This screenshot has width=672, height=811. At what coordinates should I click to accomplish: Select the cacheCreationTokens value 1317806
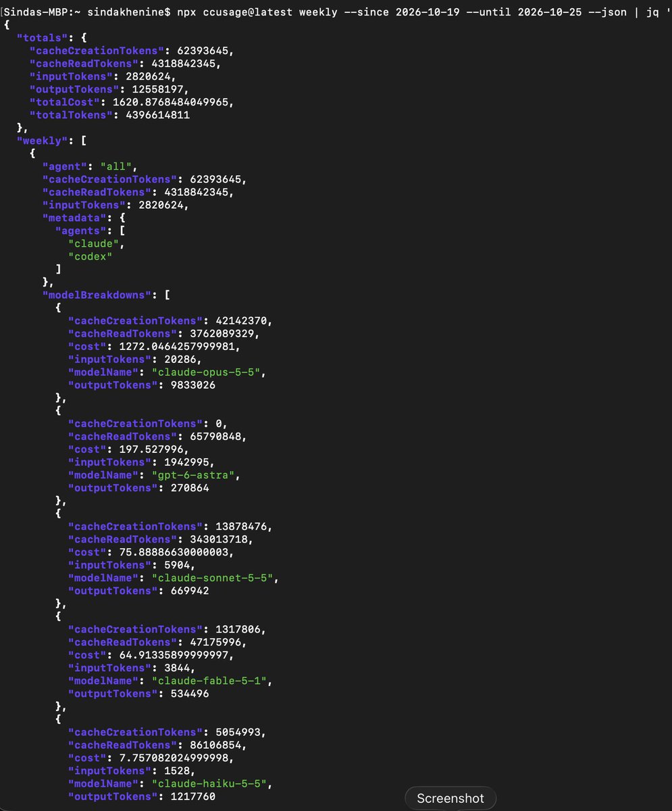(239, 629)
